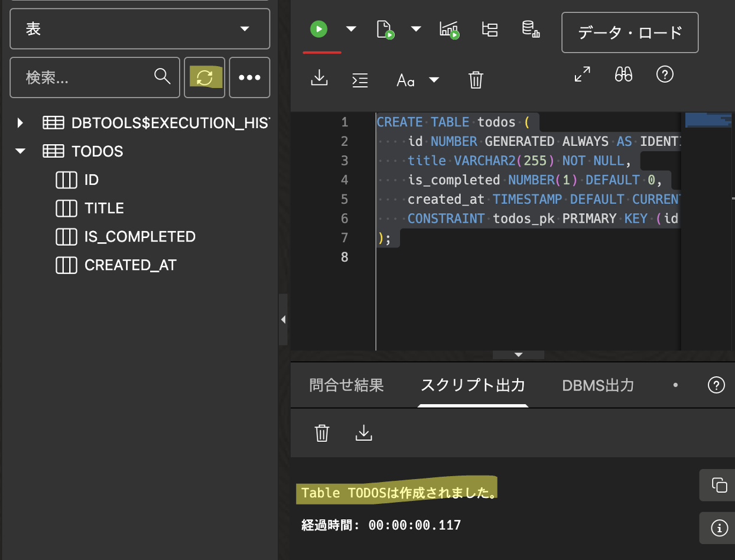The image size is (735, 560).
Task: Click the Table TODOSは作成されました message
Action: click(x=399, y=492)
